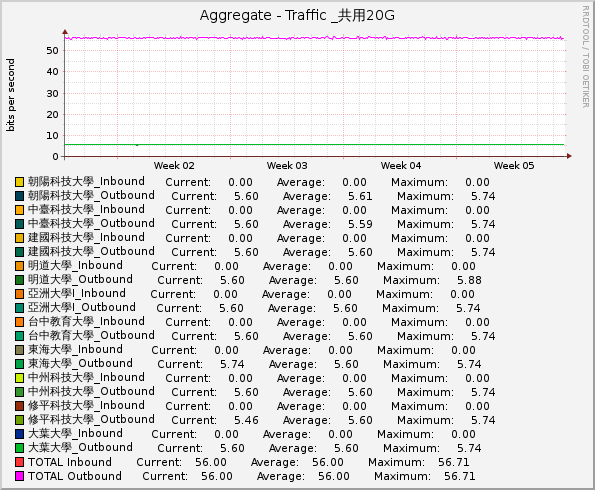
Task: Click 朝陽科技大學_Inbound current value 0.00
Action: pyautogui.click(x=240, y=182)
